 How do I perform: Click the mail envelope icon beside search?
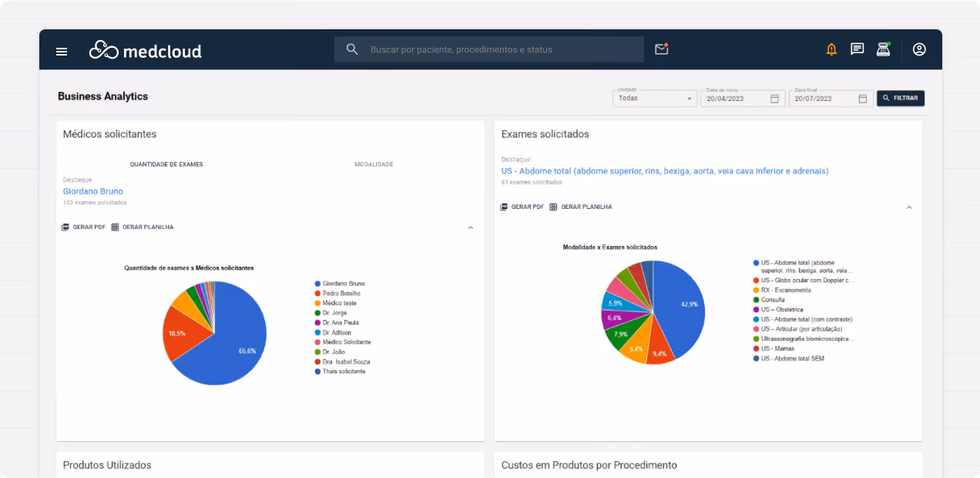661,49
